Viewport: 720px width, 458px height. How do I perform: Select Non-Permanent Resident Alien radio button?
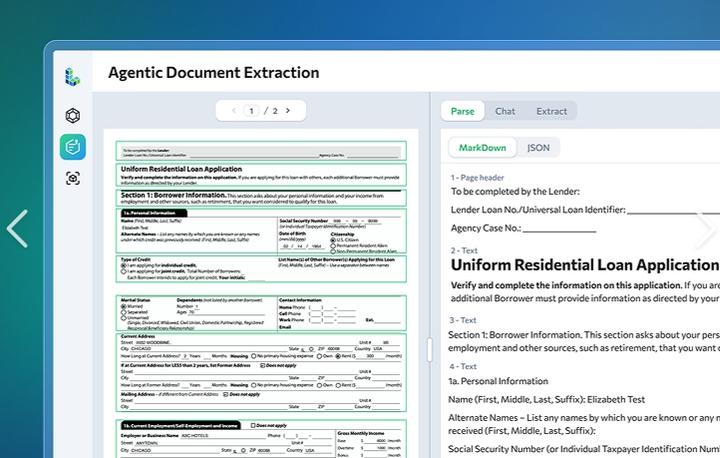click(333, 251)
